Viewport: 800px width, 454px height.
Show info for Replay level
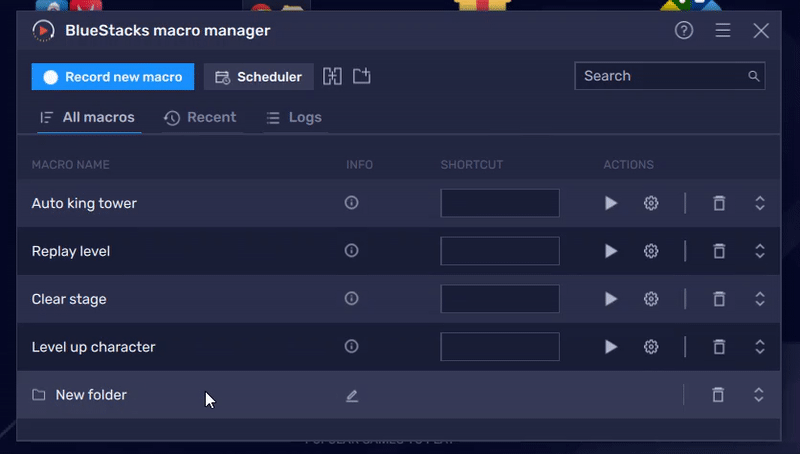click(351, 250)
